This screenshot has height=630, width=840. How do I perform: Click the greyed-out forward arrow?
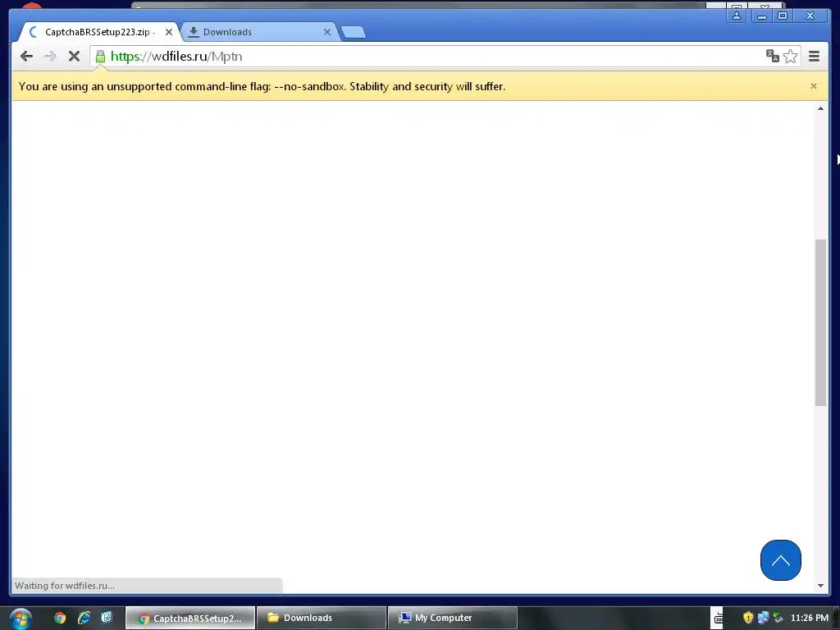[50, 57]
